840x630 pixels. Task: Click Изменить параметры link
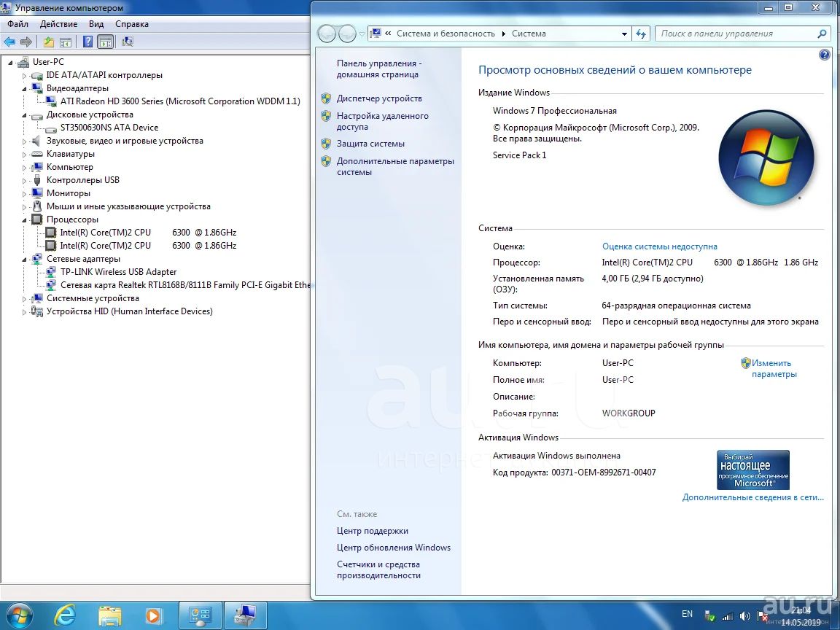click(774, 368)
